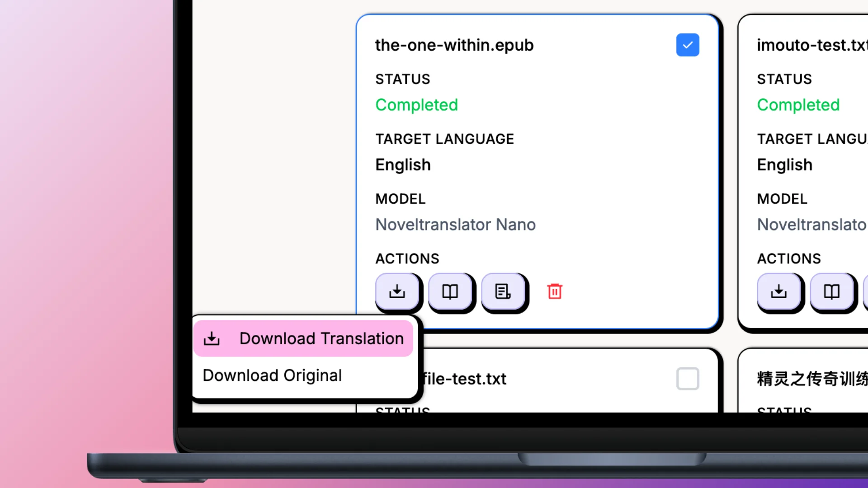This screenshot has width=868, height=488.
Task: Click Completed status on the-one-within.epub
Action: click(416, 105)
